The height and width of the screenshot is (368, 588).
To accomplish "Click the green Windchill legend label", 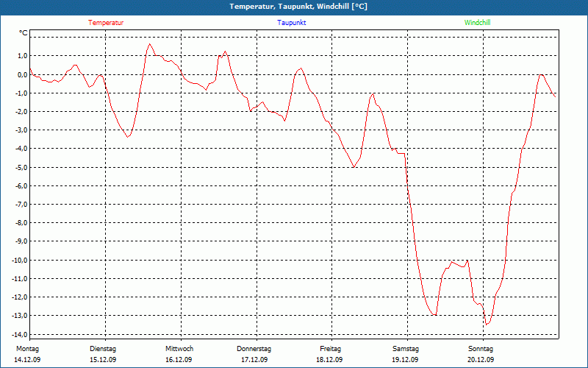I will [477, 23].
